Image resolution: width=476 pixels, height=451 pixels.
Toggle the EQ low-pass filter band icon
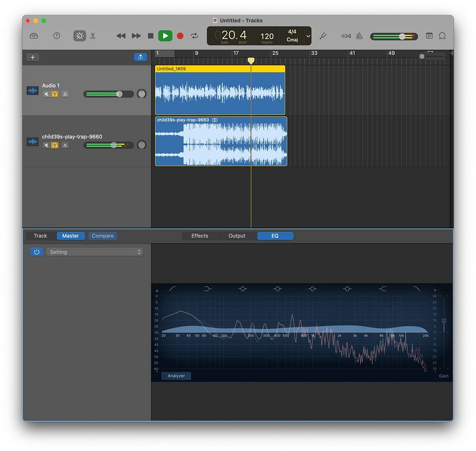pyautogui.click(x=417, y=289)
